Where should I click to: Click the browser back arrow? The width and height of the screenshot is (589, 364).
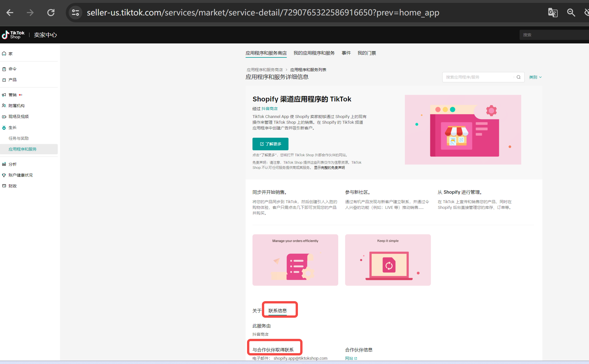(x=10, y=13)
